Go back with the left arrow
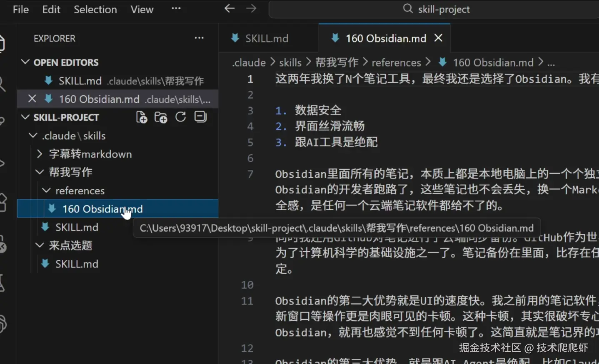The width and height of the screenshot is (599, 364). [x=230, y=8]
